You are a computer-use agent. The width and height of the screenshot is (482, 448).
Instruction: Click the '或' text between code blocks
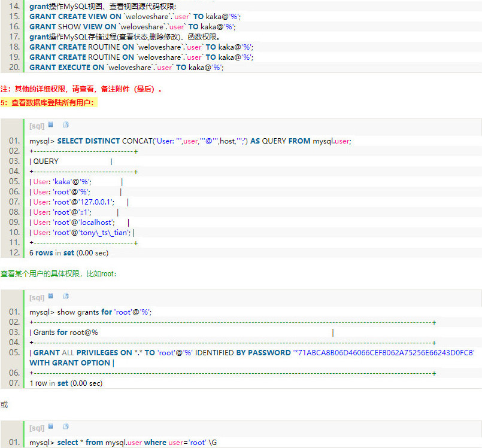click(4, 404)
